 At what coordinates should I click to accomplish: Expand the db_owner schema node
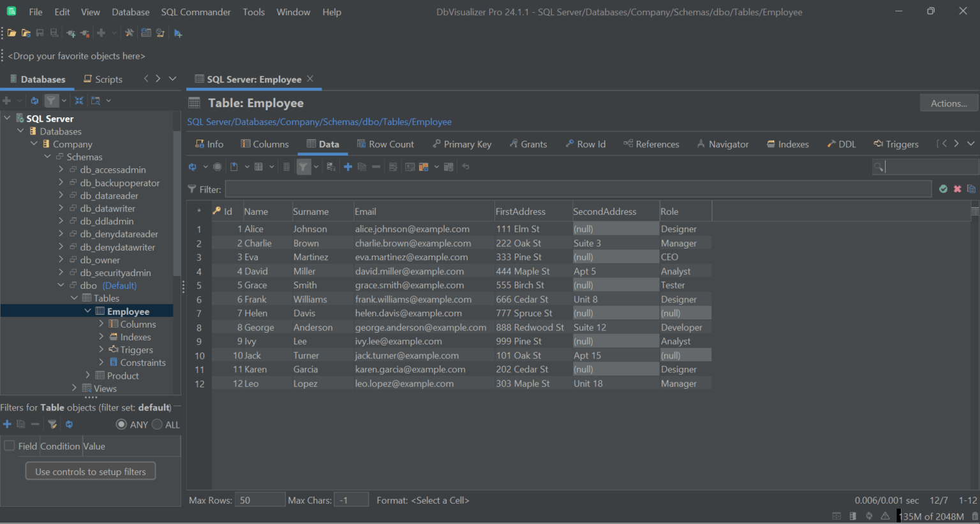[x=62, y=259]
